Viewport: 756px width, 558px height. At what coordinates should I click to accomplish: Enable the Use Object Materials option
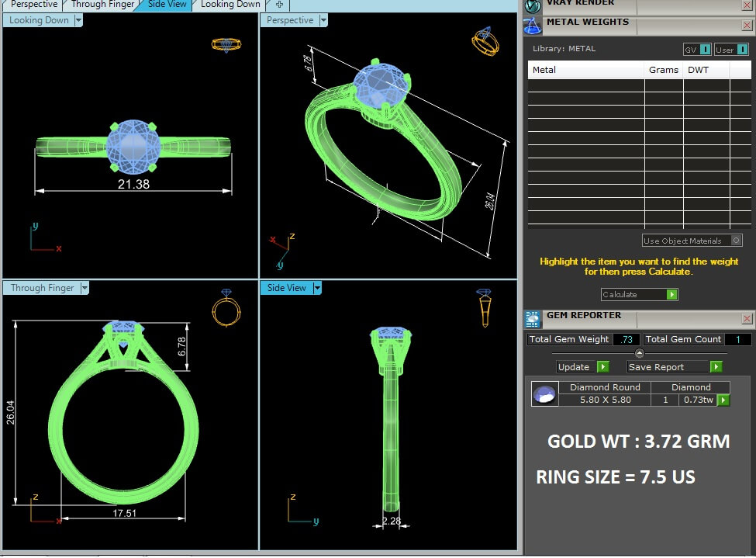point(736,241)
